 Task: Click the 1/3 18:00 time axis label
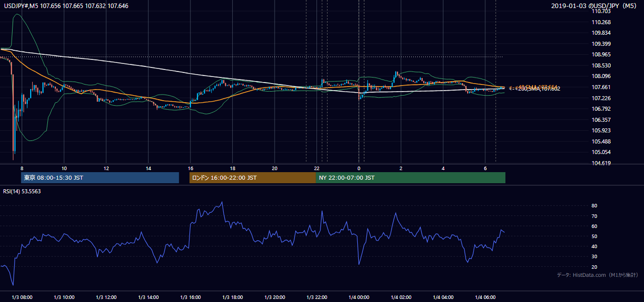[x=232, y=297]
